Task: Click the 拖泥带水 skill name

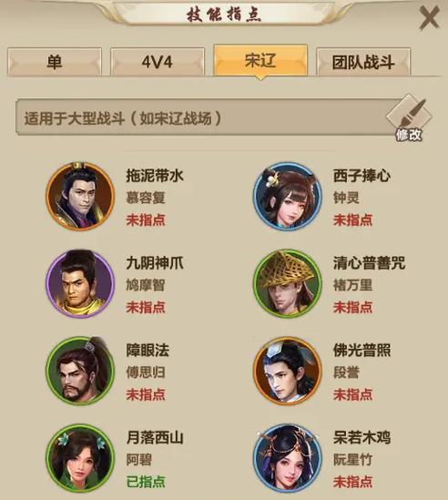Action: click(155, 176)
